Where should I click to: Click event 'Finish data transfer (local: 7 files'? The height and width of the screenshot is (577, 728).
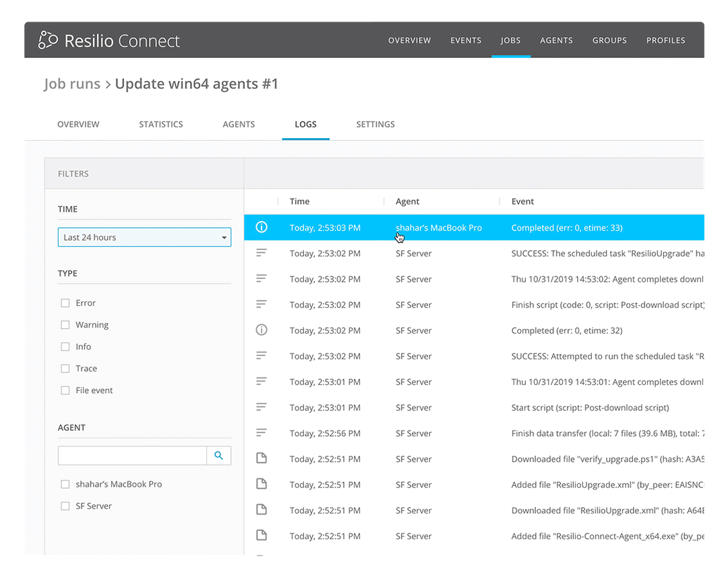[608, 433]
